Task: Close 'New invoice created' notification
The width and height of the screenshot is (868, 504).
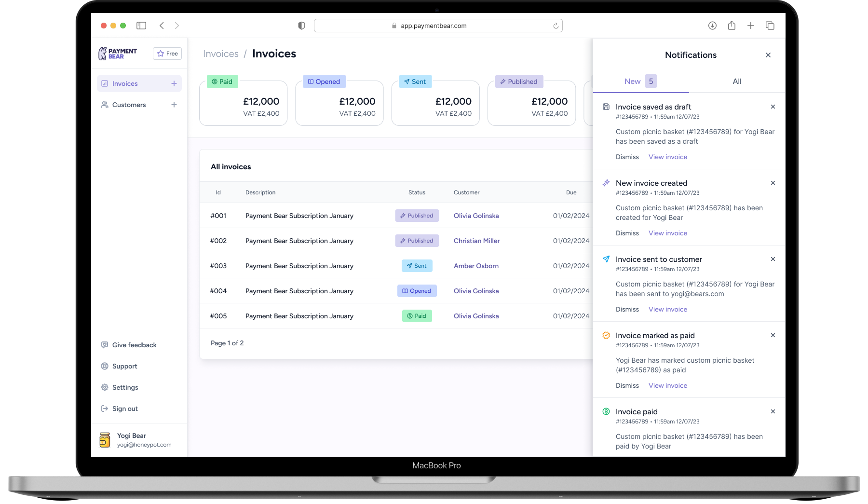Action: pyautogui.click(x=773, y=183)
